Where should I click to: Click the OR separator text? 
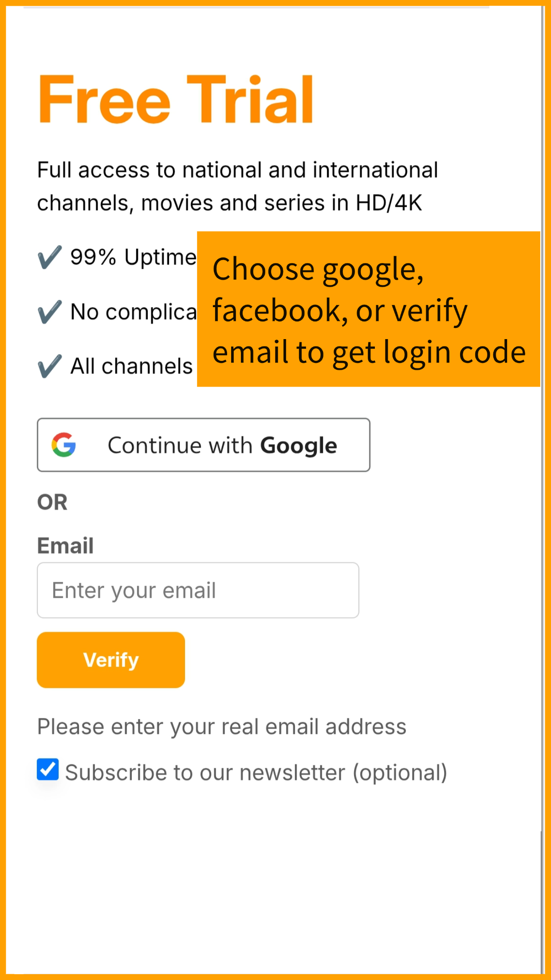pos(52,502)
